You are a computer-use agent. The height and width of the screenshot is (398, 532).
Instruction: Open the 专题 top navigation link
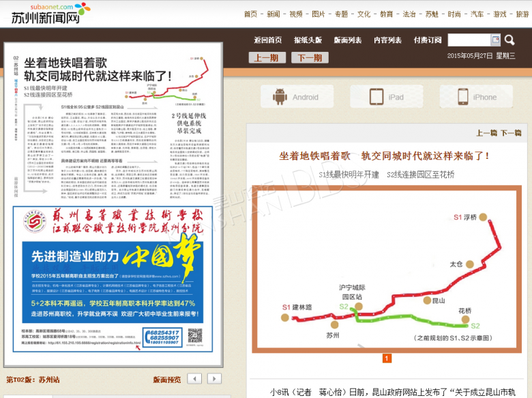[341, 14]
